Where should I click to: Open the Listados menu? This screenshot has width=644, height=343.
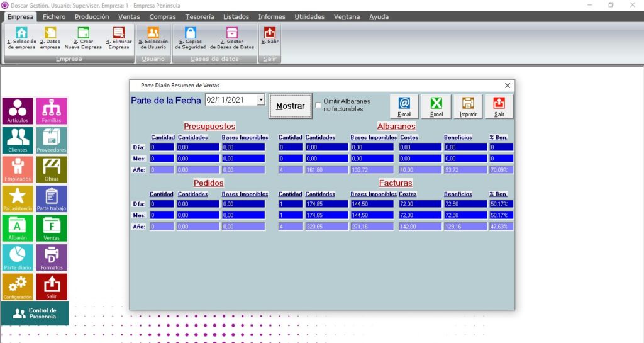coord(236,17)
